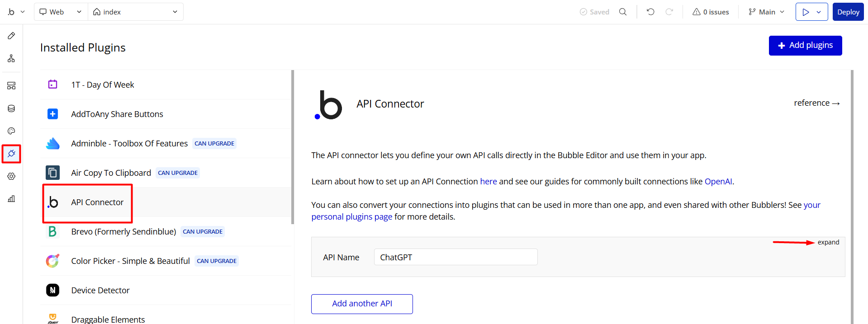Open the Workflow tab icon in sidebar

pyautogui.click(x=11, y=58)
